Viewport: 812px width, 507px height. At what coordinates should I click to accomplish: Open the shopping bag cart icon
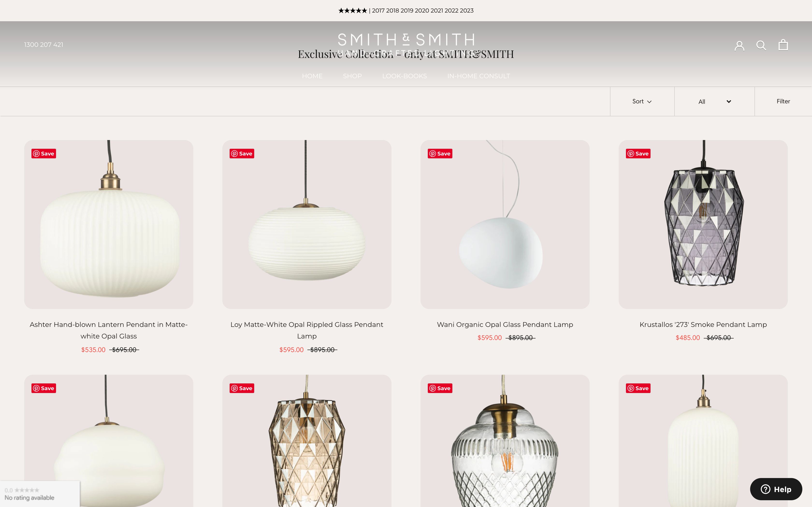pos(783,45)
